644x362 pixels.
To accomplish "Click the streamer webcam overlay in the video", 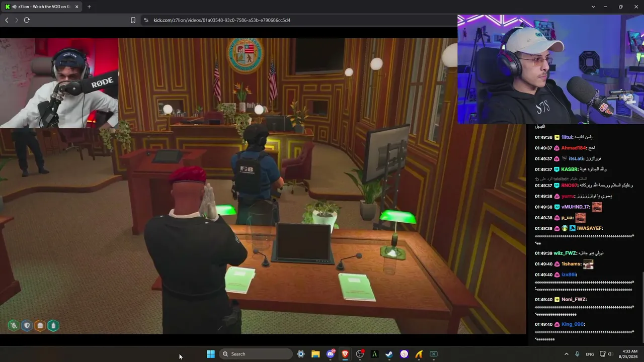I will click(x=59, y=83).
